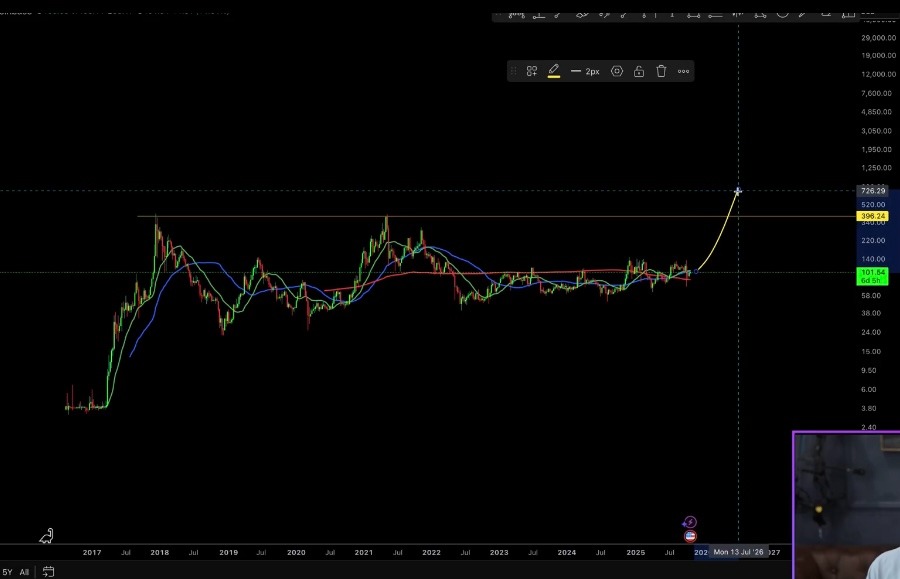
Task: Click the Mon 13 Jul '26 date label
Action: pyautogui.click(x=738, y=552)
